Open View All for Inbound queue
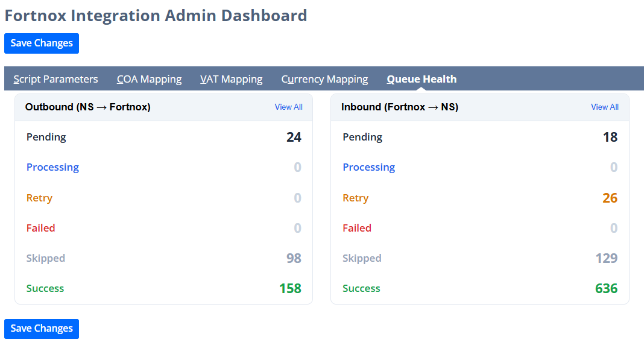The height and width of the screenshot is (351, 644). [605, 107]
